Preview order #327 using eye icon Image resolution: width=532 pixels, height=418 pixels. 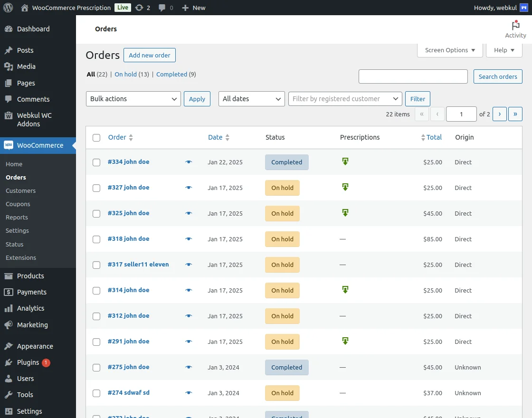(189, 188)
